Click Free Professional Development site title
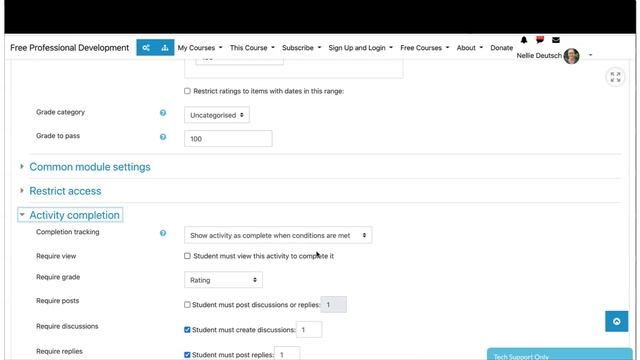This screenshot has height=360, width=640. 69,48
